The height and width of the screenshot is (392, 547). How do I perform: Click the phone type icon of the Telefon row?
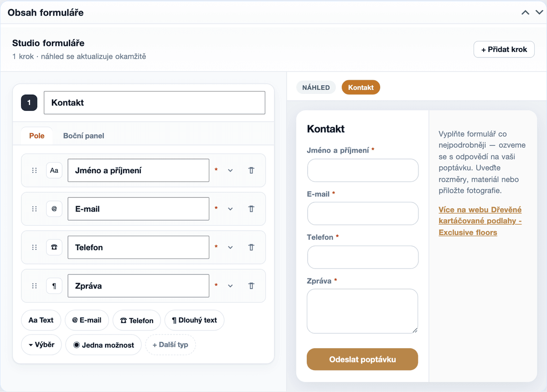54,248
